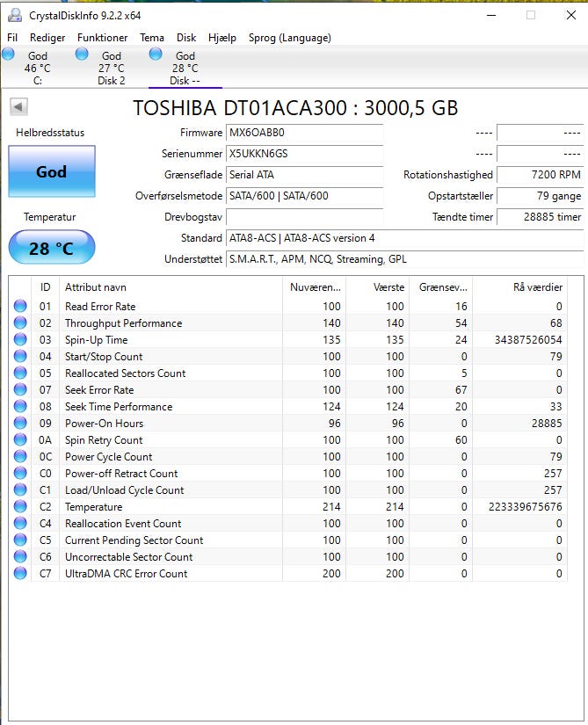
Task: Open the Fil menu
Action: pos(12,38)
